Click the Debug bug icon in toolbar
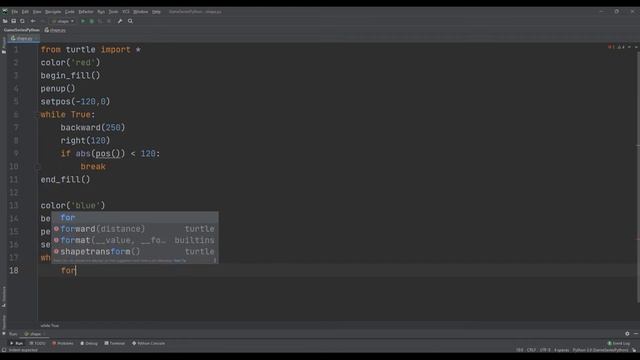This screenshot has width=640, height=360. click(92, 21)
